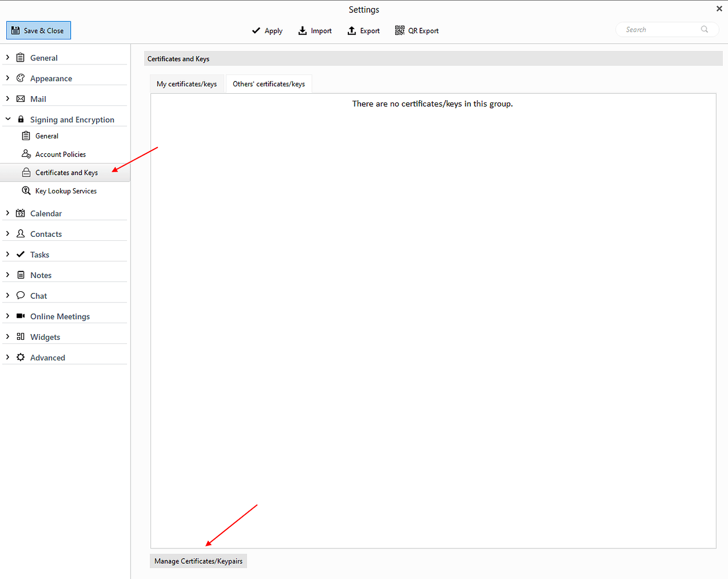Click in the settings Search field

click(660, 30)
